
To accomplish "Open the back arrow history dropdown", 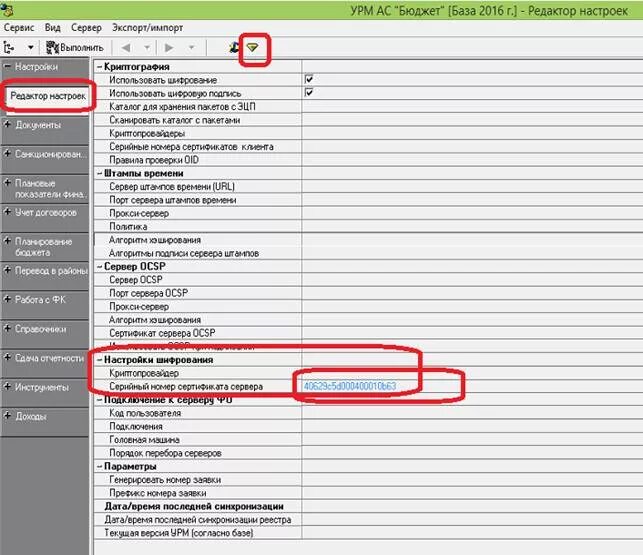I will (147, 48).
